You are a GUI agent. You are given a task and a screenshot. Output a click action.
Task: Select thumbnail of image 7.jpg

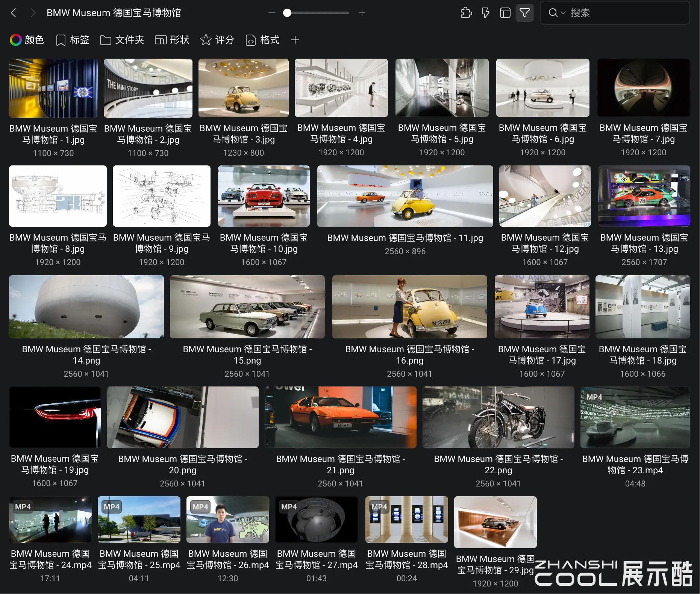point(644,88)
